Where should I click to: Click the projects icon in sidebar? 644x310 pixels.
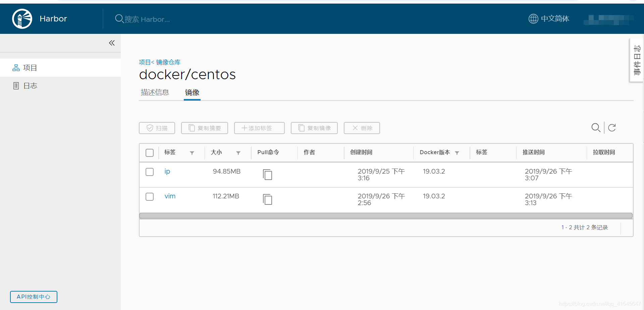pos(16,68)
